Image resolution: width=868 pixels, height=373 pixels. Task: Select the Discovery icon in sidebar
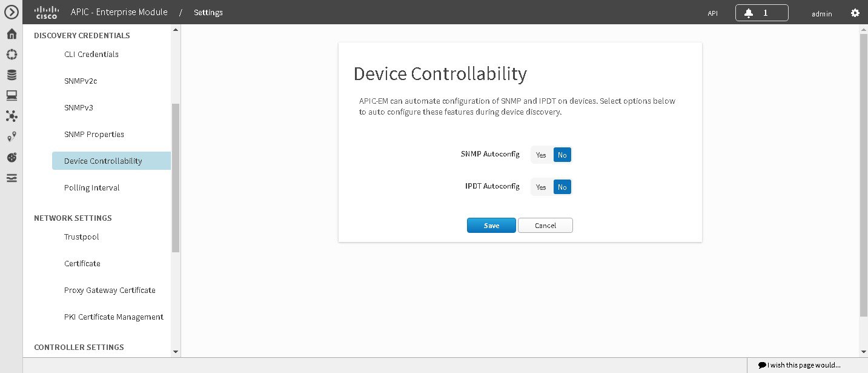[11, 54]
